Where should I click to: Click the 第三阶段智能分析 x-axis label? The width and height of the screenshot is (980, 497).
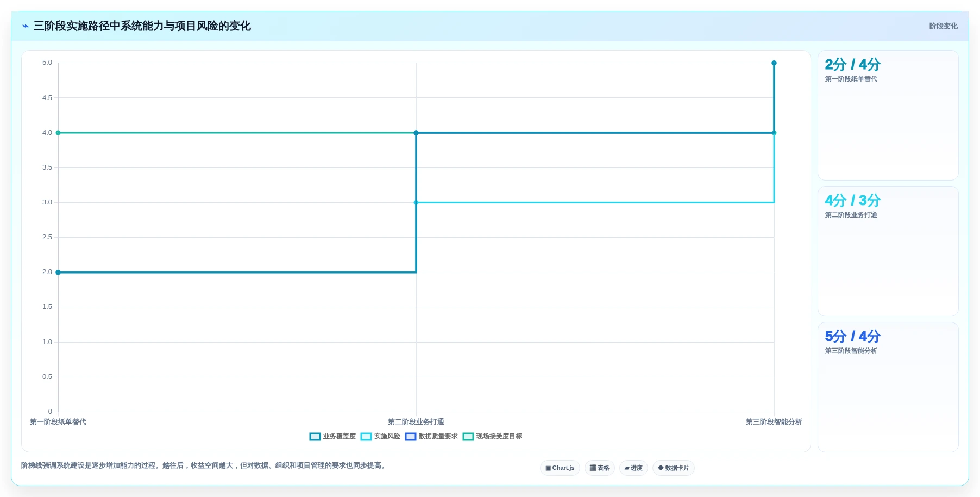click(774, 422)
